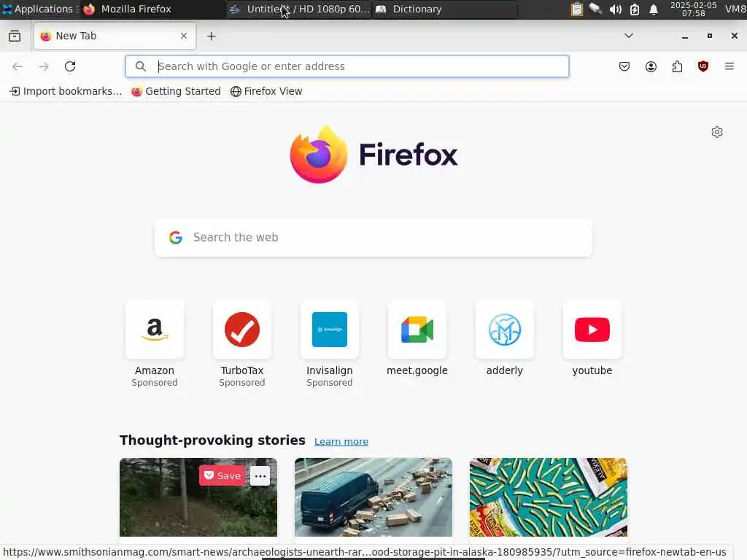Open the snack packaging story thumbnail

(549, 497)
